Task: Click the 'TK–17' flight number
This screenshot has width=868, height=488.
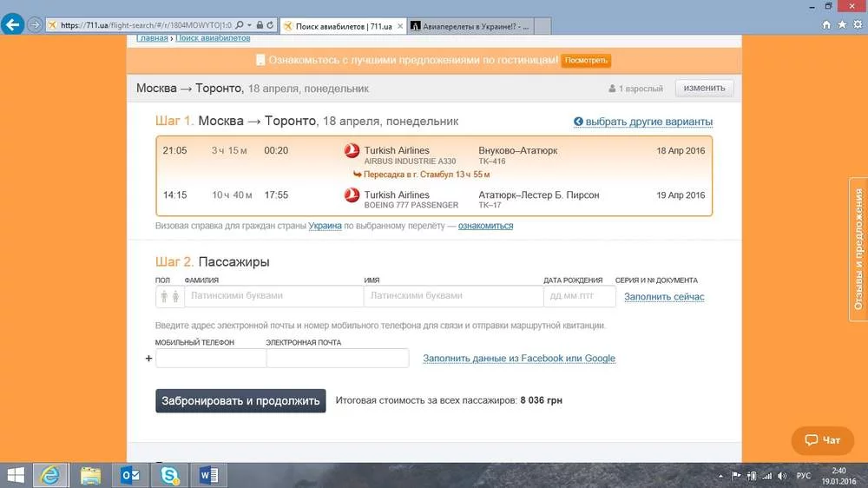Action: (490, 205)
